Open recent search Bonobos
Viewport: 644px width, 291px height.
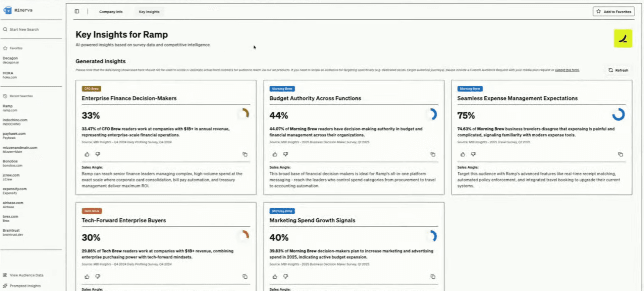click(x=12, y=163)
